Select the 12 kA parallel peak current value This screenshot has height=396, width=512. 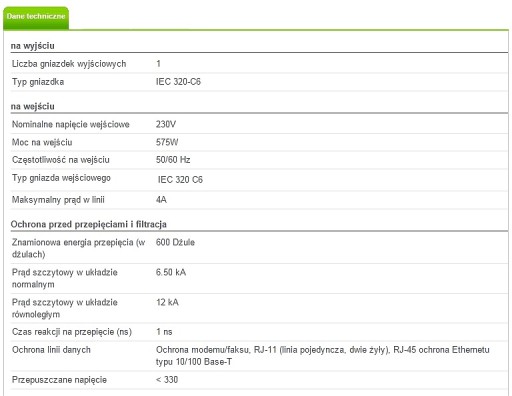click(x=167, y=302)
